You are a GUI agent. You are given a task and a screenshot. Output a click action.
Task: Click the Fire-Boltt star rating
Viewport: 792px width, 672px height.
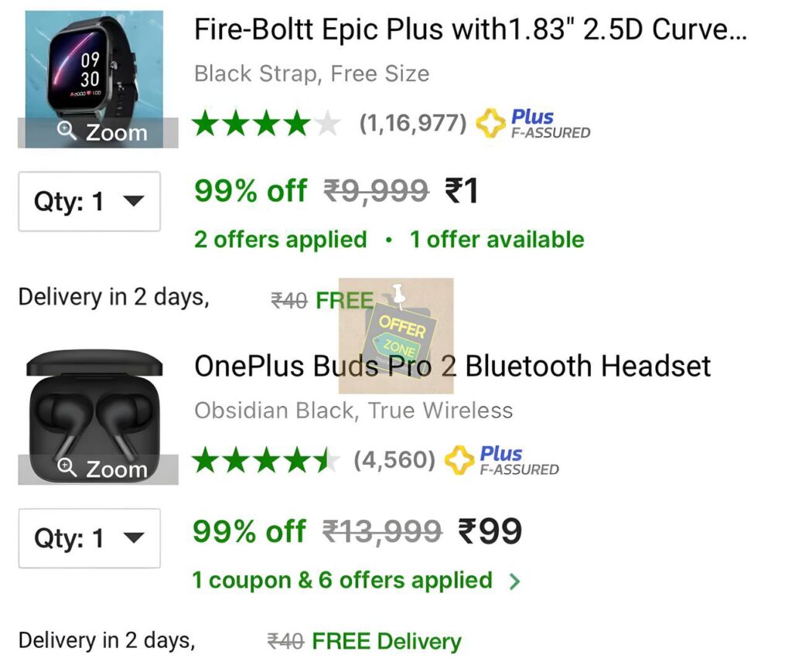(265, 124)
